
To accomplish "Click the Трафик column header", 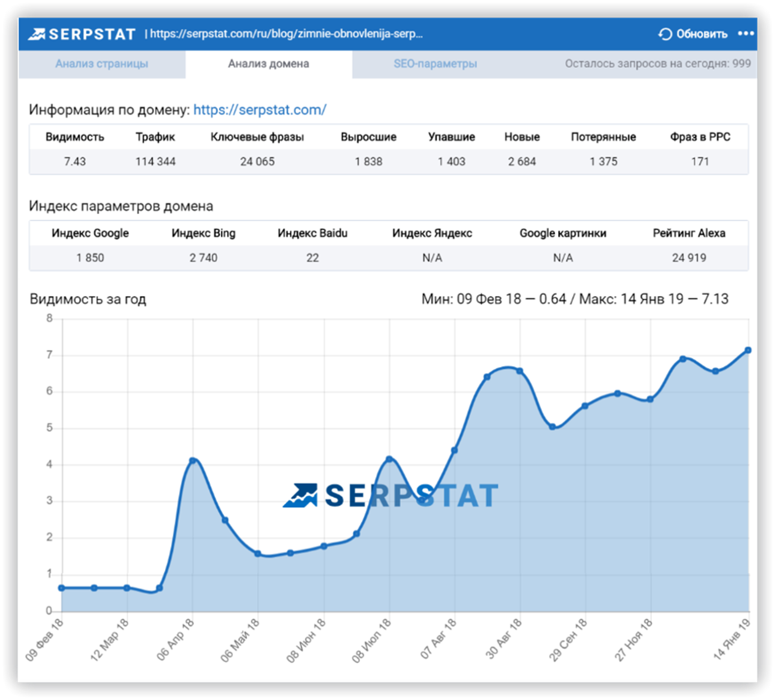I will 155,137.
